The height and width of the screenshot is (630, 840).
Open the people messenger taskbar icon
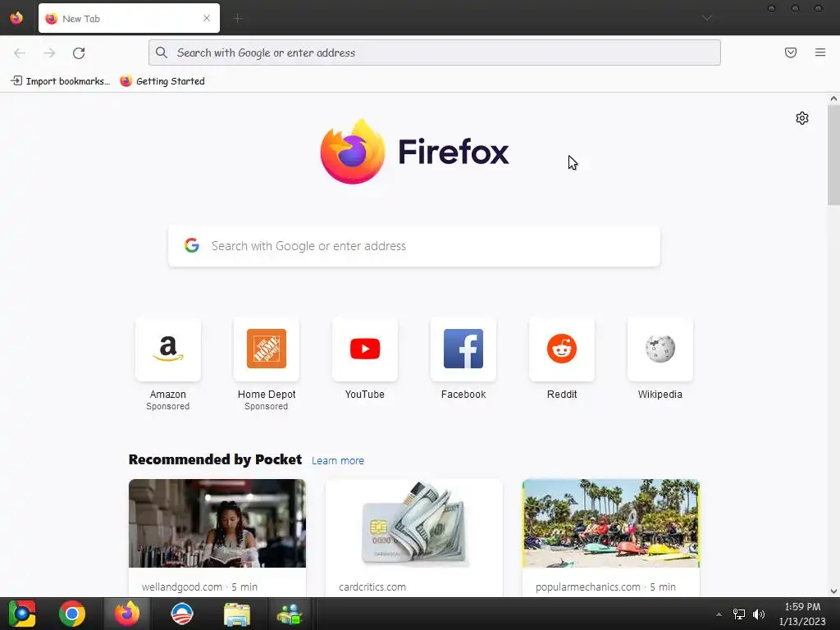(x=290, y=614)
